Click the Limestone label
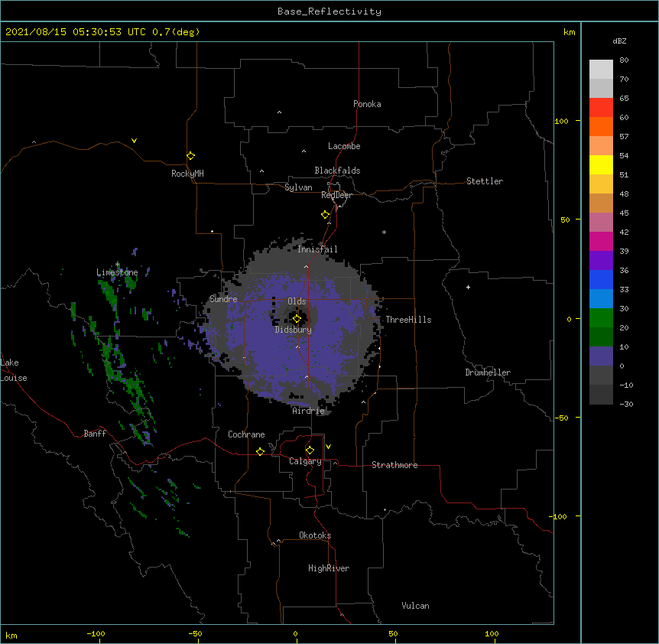 [x=117, y=272]
